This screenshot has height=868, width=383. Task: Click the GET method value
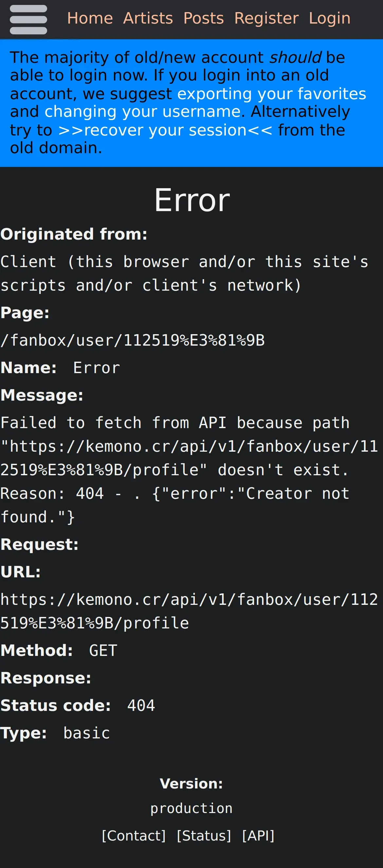coord(103,650)
